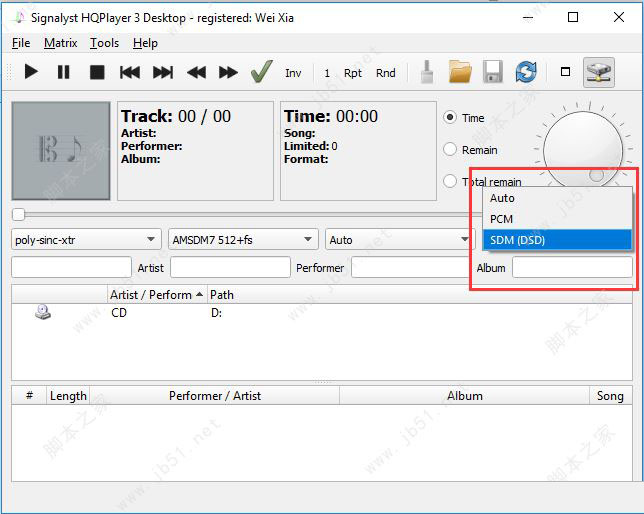Fast forward using the double right arrows
The height and width of the screenshot is (514, 644).
click(228, 73)
